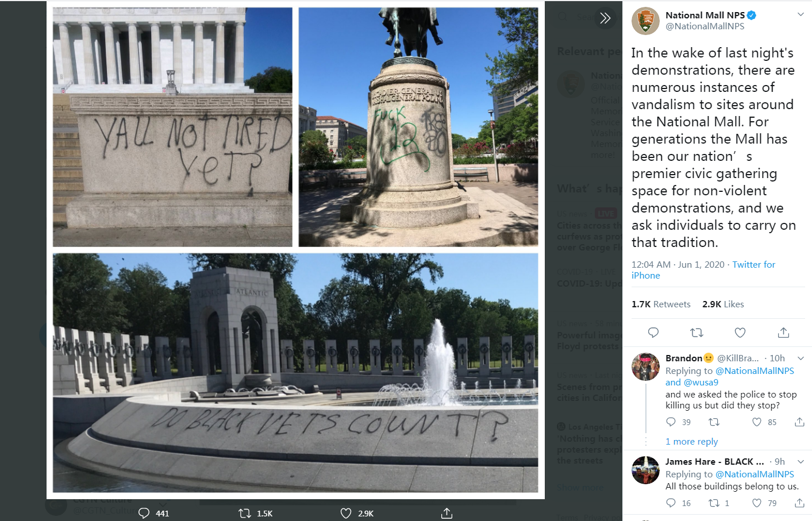Screen dimensions: 812x521
Task: Retweet the National Mall NPS main tweet
Action: coord(696,333)
